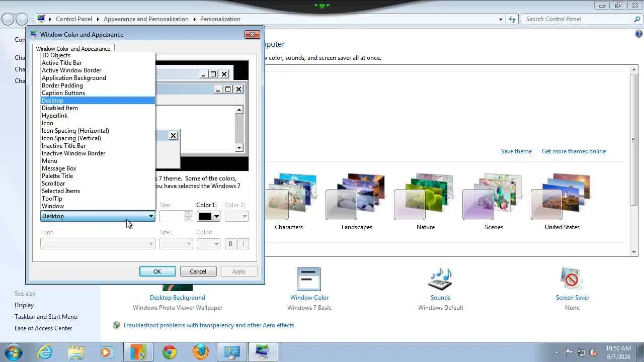Launch Firefox from the taskbar
644x362 pixels.
(200, 352)
